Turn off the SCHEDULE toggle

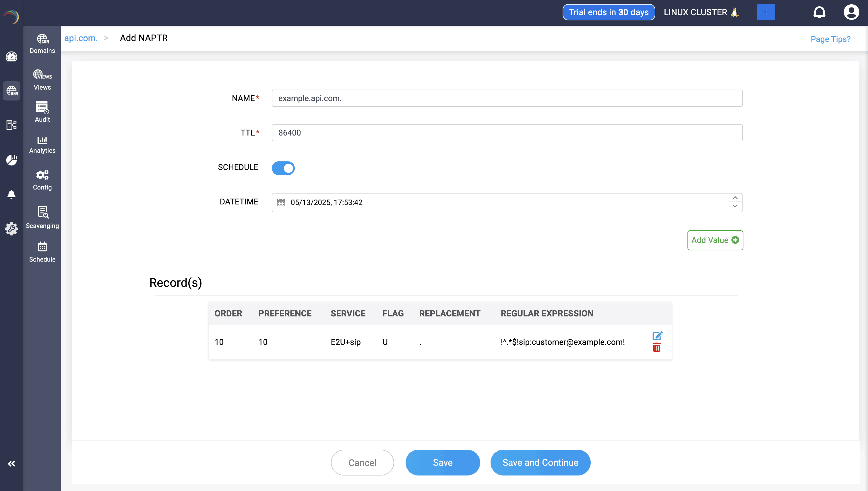pyautogui.click(x=283, y=168)
